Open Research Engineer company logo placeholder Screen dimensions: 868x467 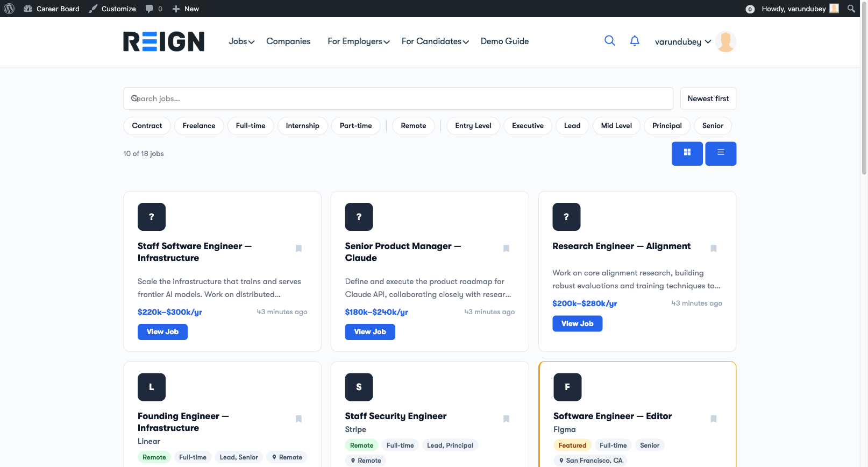tap(566, 217)
